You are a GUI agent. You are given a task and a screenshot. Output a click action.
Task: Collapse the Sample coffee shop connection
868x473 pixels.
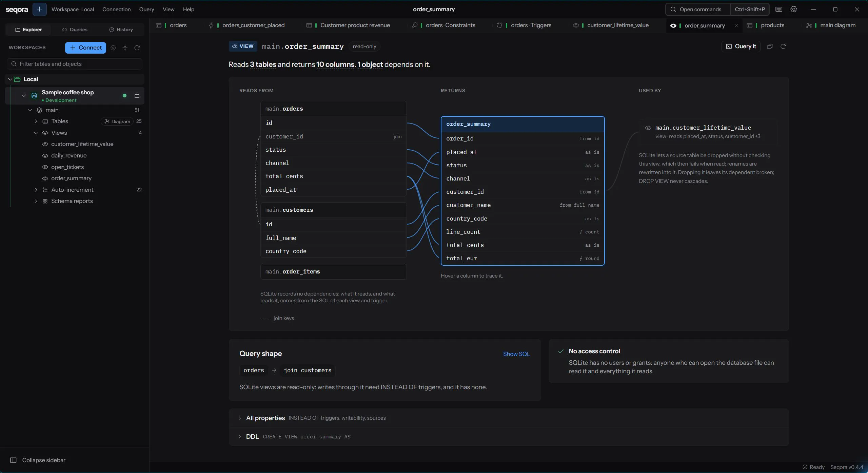click(24, 96)
